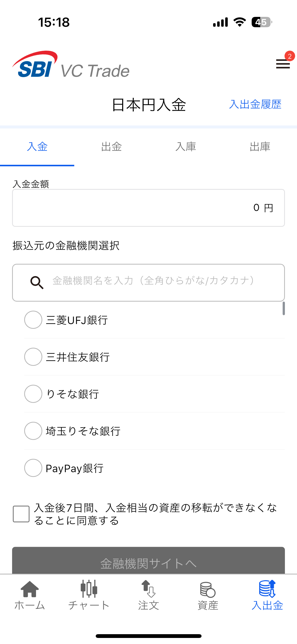Choose りそな銀行 as source bank
Screen dimensions: 297x644
coord(33,394)
